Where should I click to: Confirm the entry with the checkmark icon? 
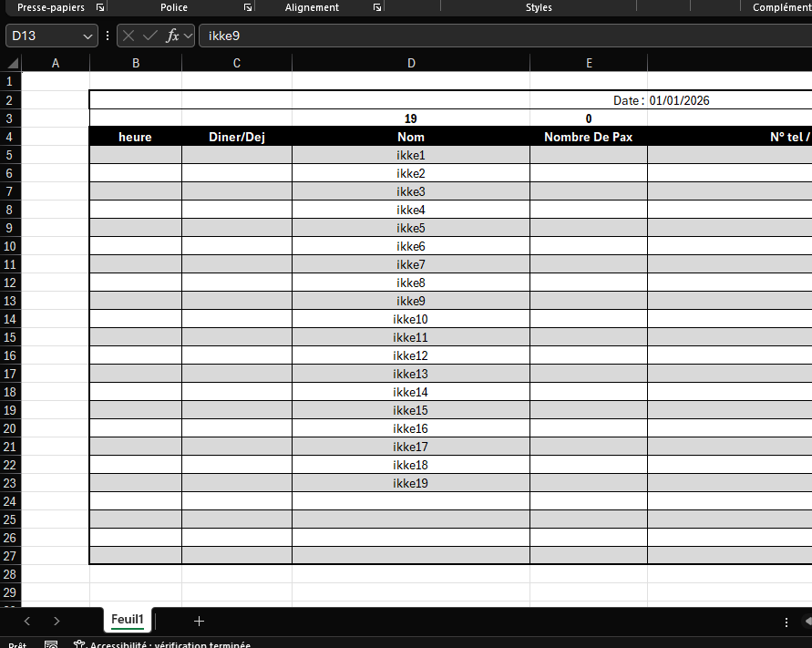click(x=149, y=36)
